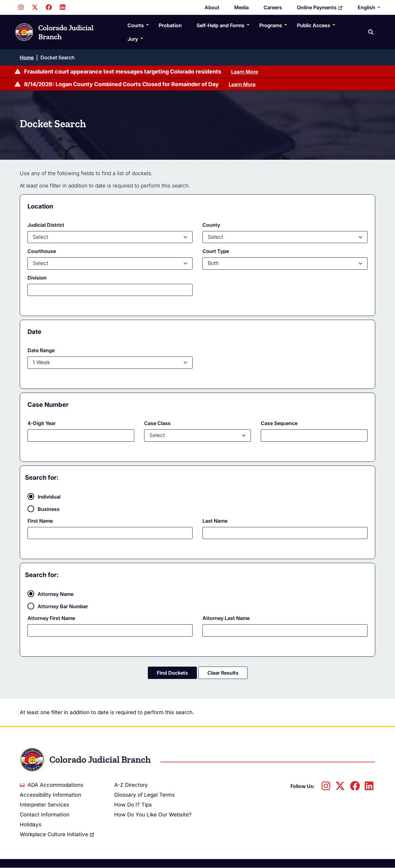Open Instagram icon beside Follow Us
Screen dimensions: 395x868
(326, 786)
